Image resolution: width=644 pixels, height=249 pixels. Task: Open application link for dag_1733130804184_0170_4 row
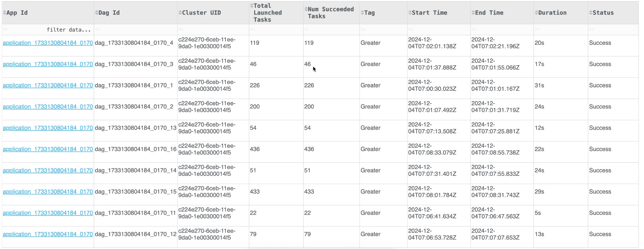48,43
